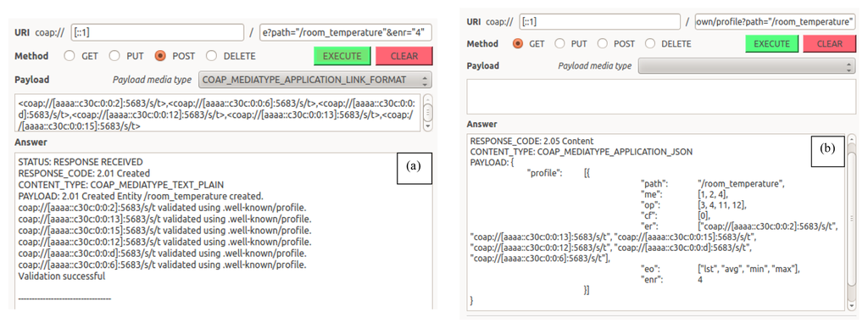Click the line for c30c:0:0:15 validated
This screenshot has height=329, width=868.
(x=164, y=231)
